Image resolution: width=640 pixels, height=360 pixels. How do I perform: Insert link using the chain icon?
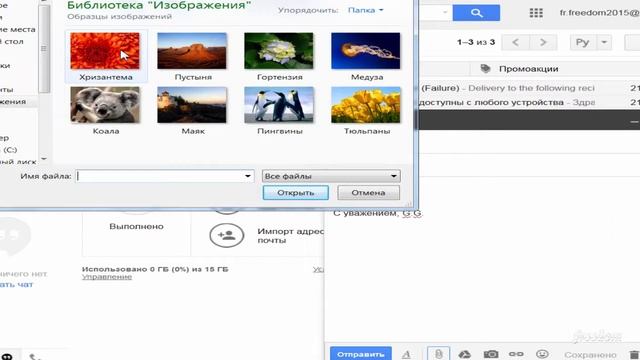coord(516,354)
